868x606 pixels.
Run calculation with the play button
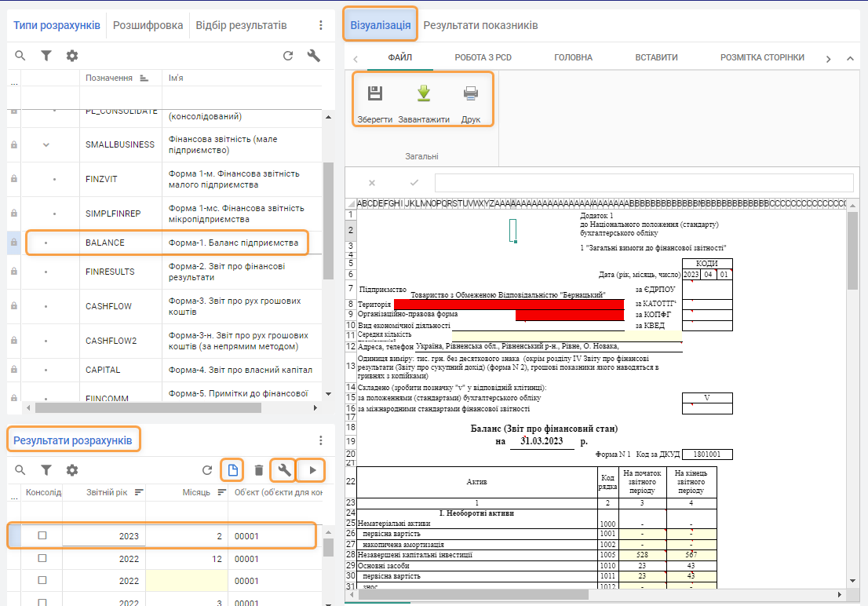(313, 470)
